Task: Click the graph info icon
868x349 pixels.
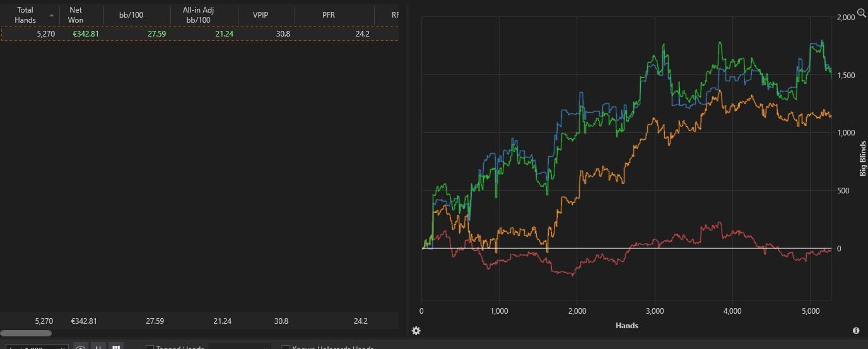Action: [x=856, y=331]
